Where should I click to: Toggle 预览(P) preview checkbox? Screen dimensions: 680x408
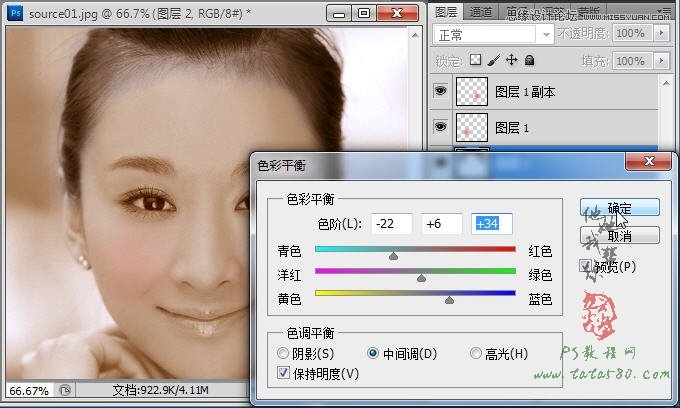[x=585, y=266]
